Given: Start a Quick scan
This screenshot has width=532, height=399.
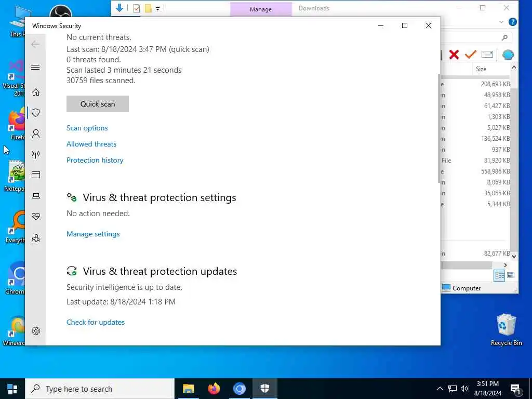Looking at the screenshot, I should (x=97, y=104).
